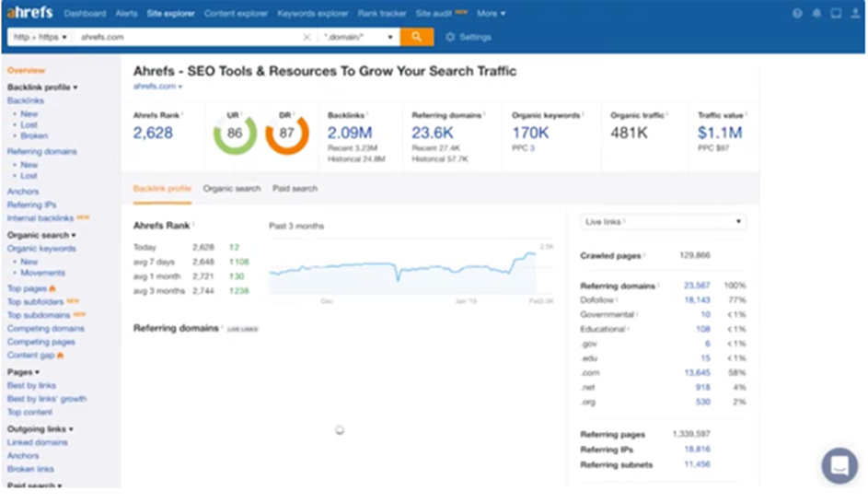Viewport: 868px width, 503px height.
Task: Switch to the Backlink profile tab
Action: 162,189
